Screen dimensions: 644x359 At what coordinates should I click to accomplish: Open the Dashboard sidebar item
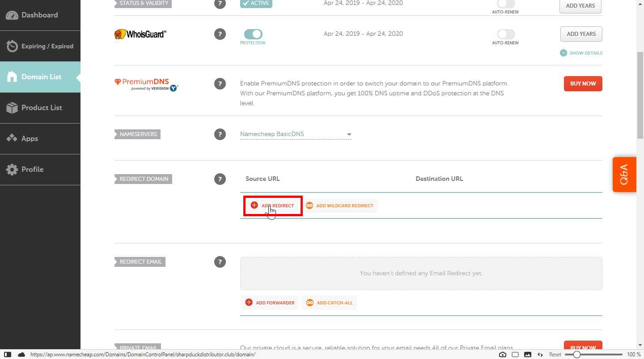pos(40,15)
